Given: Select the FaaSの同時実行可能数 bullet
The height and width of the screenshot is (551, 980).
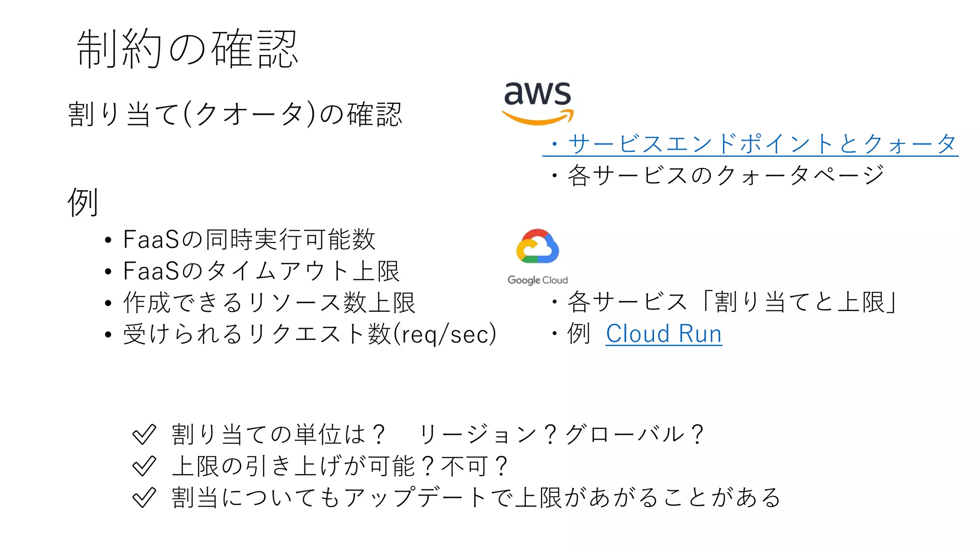Looking at the screenshot, I should pos(249,239).
